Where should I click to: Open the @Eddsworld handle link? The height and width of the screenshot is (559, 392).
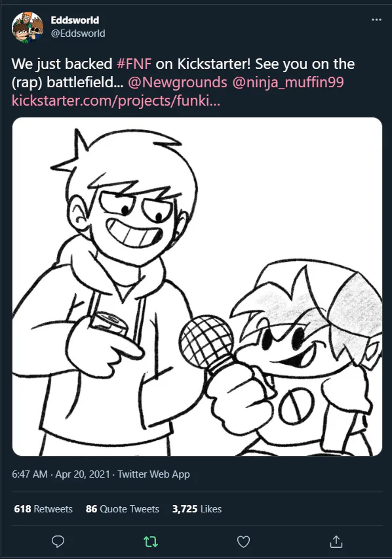click(x=78, y=33)
